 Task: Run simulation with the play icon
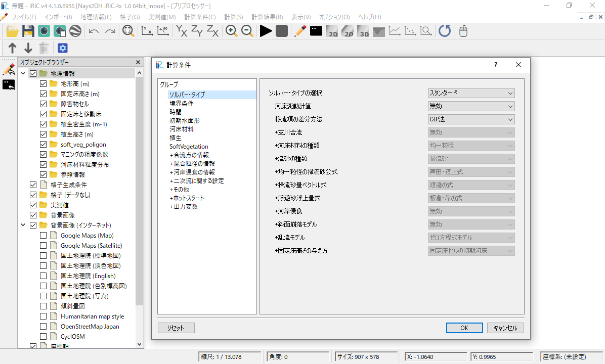point(266,31)
